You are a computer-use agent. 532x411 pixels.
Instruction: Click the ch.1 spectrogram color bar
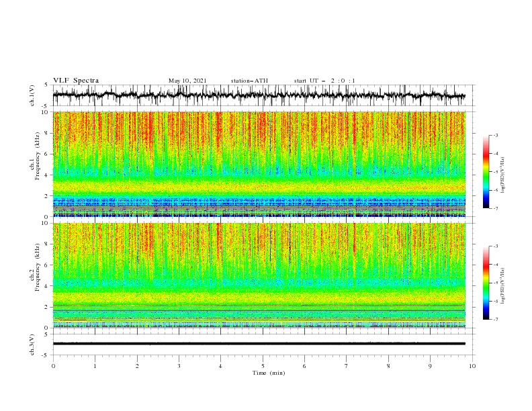486,172
